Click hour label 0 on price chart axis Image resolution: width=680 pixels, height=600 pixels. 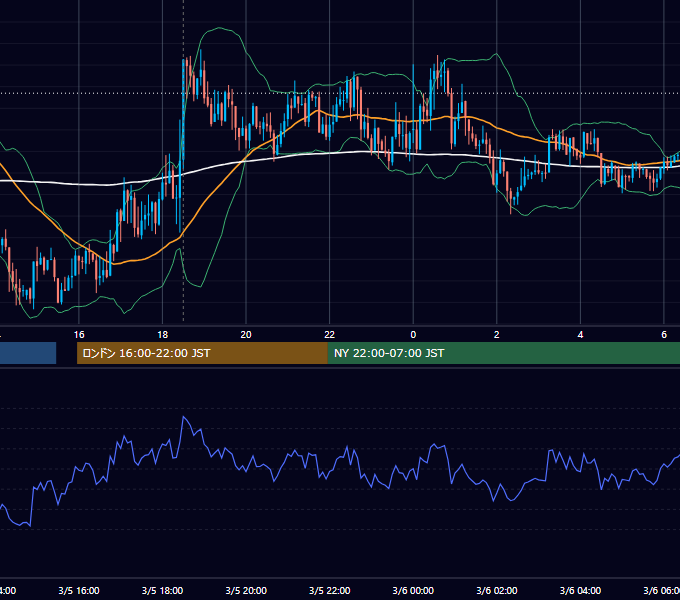413,335
